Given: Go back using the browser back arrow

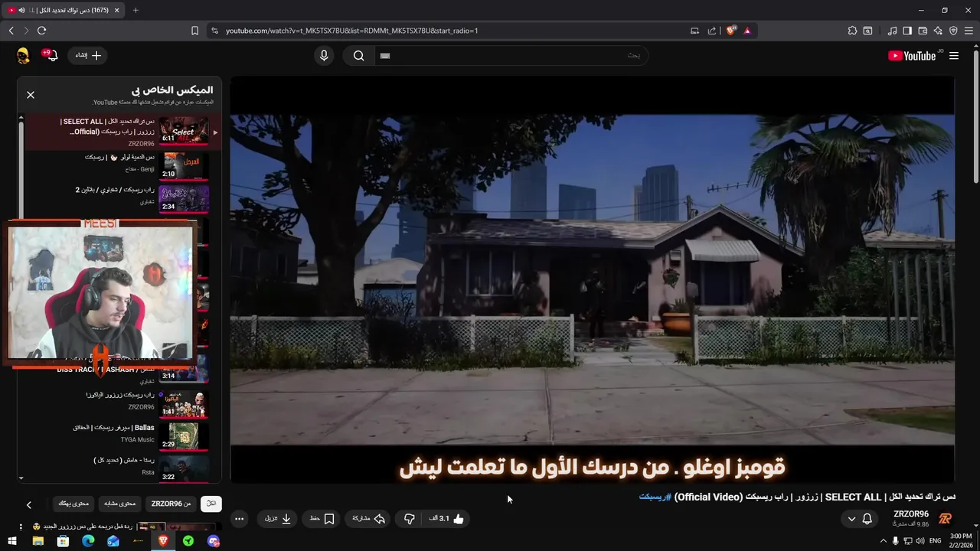Looking at the screenshot, I should coord(11,31).
